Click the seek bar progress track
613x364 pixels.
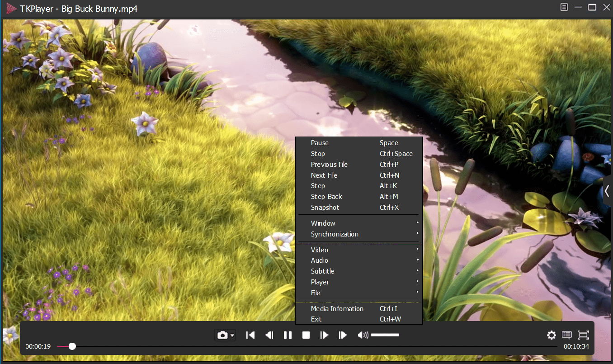coord(307,347)
